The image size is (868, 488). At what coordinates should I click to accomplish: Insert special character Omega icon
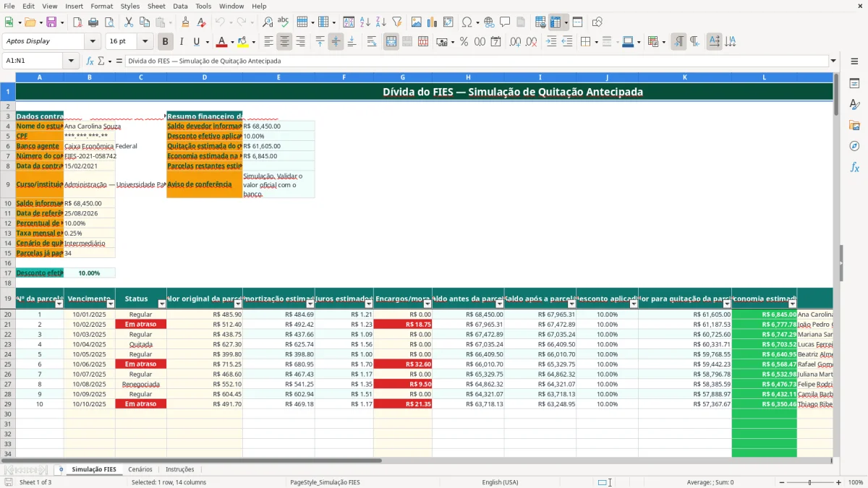pyautogui.click(x=467, y=22)
